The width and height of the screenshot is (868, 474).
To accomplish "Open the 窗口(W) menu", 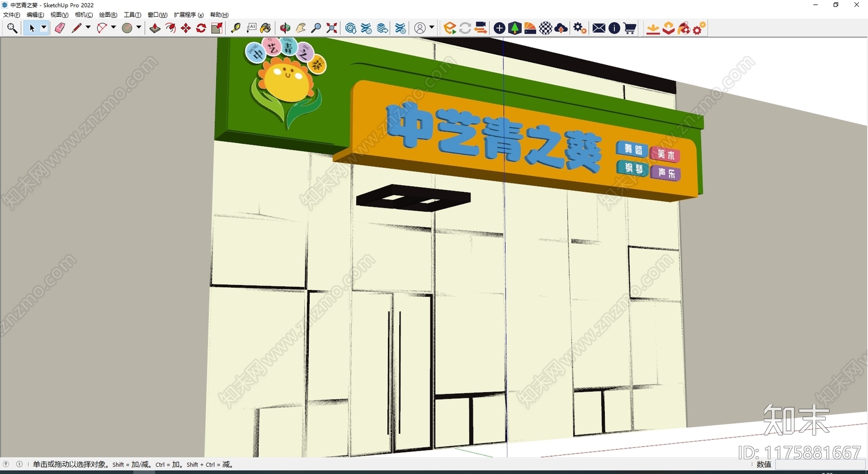I will (157, 15).
